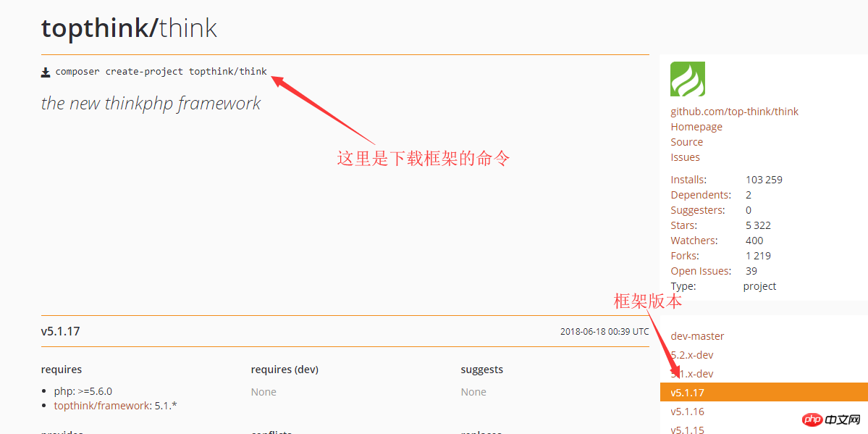Select the dev-master version
This screenshot has height=434, width=868.
click(697, 336)
